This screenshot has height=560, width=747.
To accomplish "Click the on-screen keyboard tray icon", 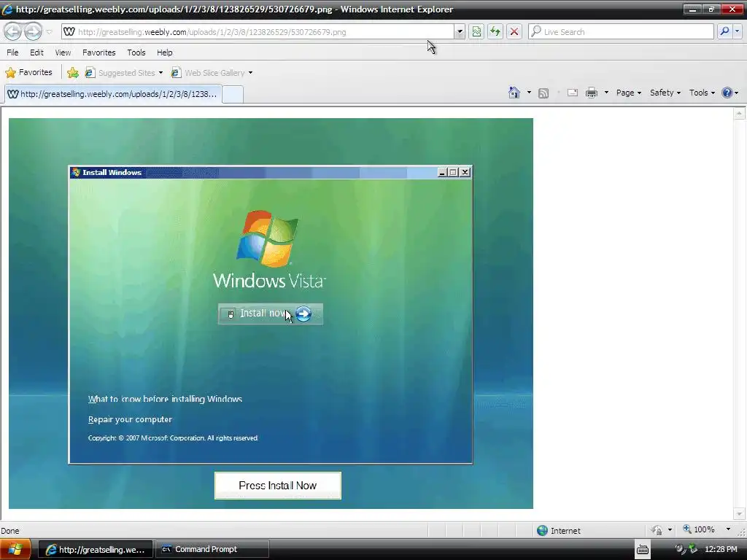I will [x=642, y=550].
